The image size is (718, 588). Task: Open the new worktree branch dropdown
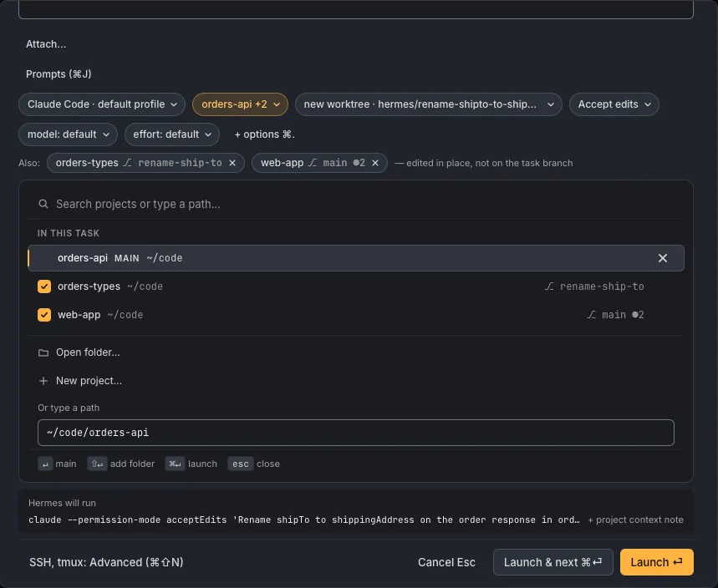(428, 104)
